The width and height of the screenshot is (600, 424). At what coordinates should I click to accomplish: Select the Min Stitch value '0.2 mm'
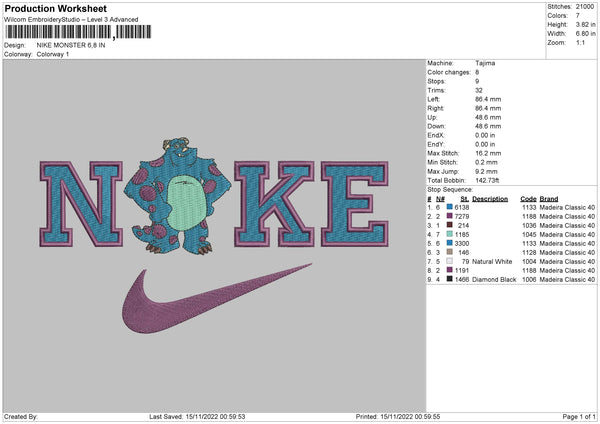pos(486,162)
